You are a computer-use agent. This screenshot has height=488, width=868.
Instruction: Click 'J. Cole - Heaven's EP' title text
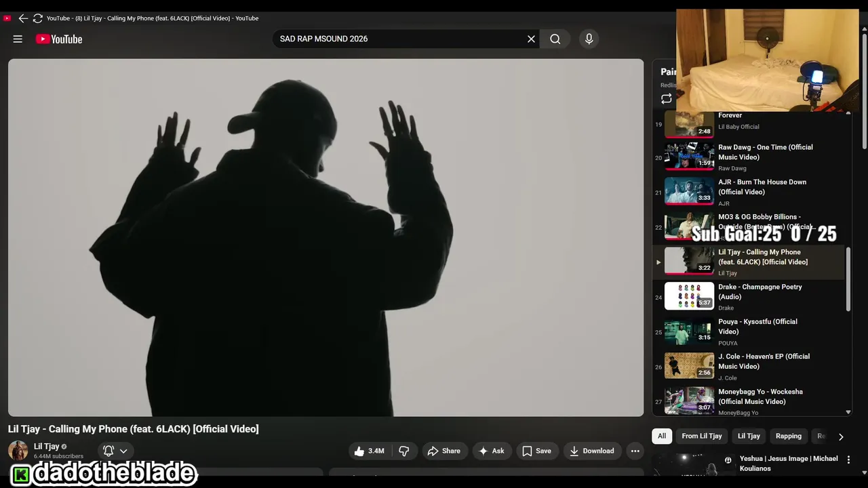[764, 361]
